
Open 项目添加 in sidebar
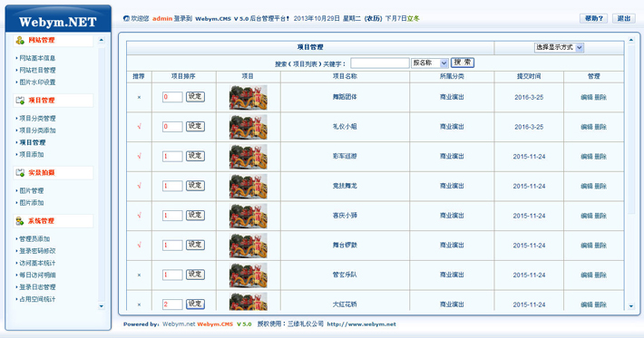pyautogui.click(x=32, y=154)
